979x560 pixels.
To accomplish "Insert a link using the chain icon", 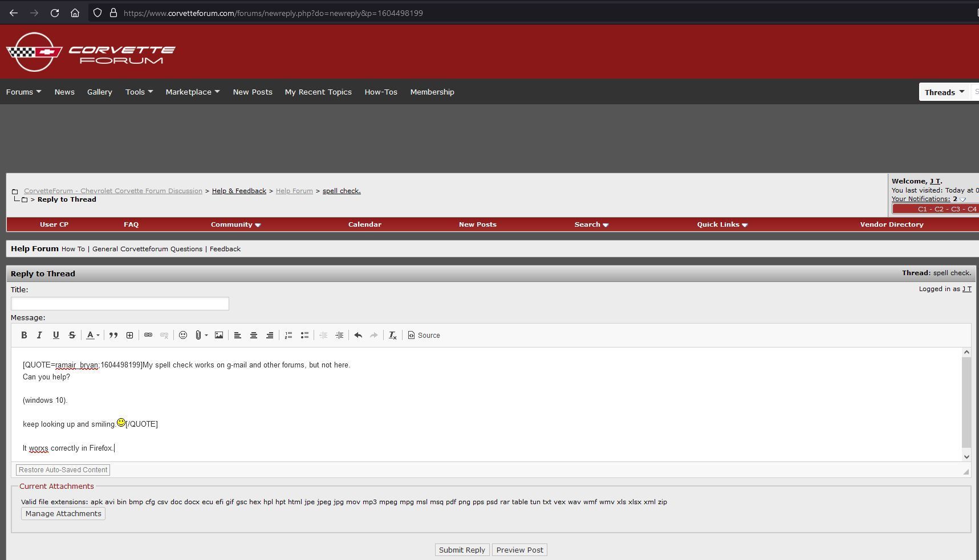I will pos(148,336).
